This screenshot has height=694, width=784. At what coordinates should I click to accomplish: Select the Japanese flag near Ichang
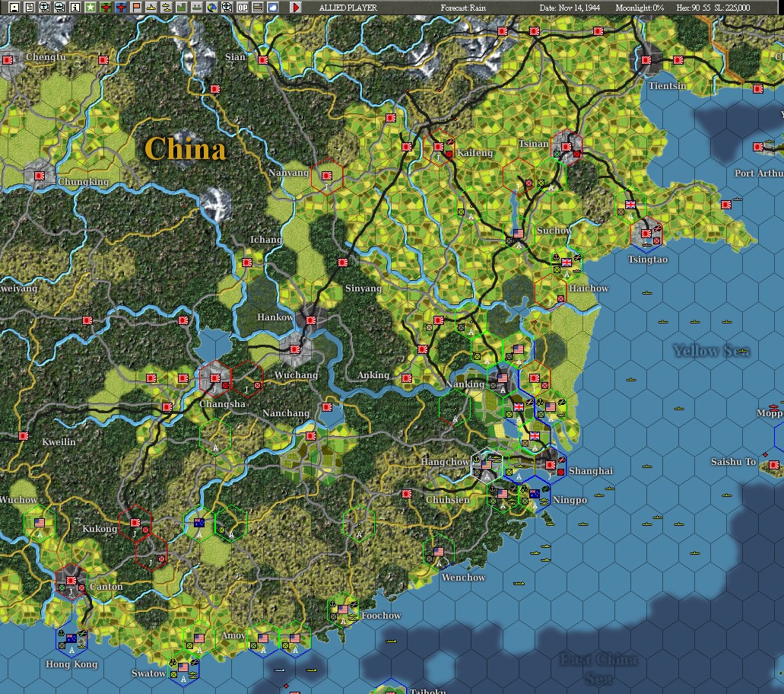point(247,263)
